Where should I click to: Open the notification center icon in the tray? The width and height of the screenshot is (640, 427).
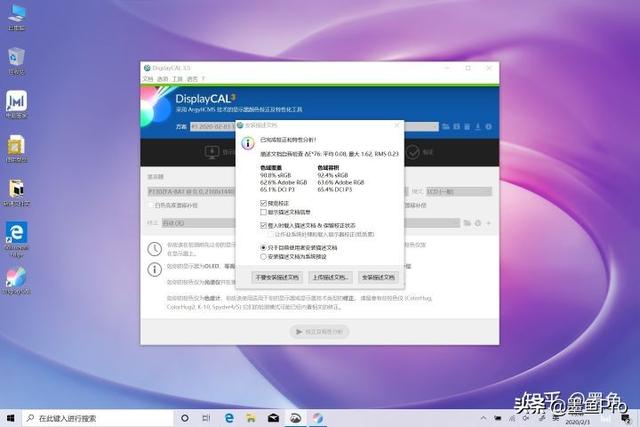point(625,418)
